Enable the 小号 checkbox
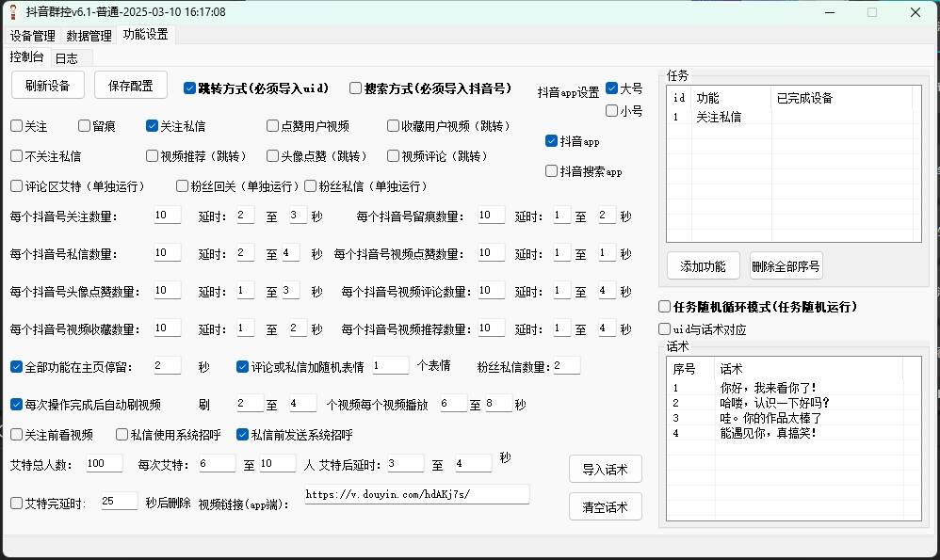The height and width of the screenshot is (560, 940). 611,110
